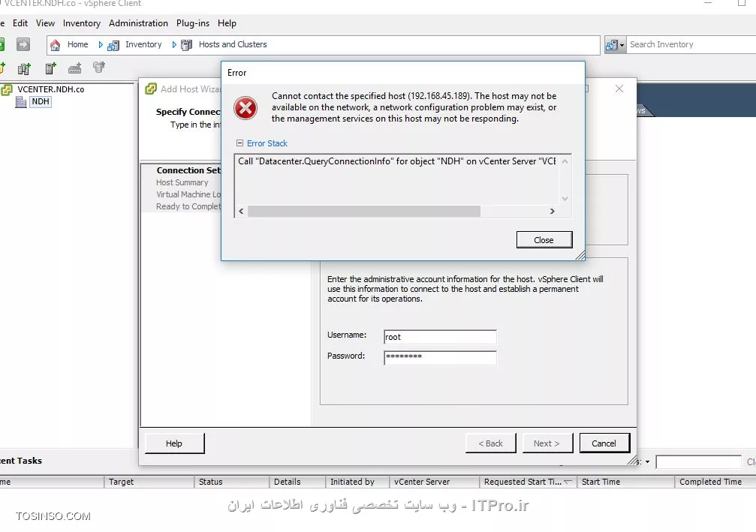Sort by Requested Start Time column

(528, 482)
